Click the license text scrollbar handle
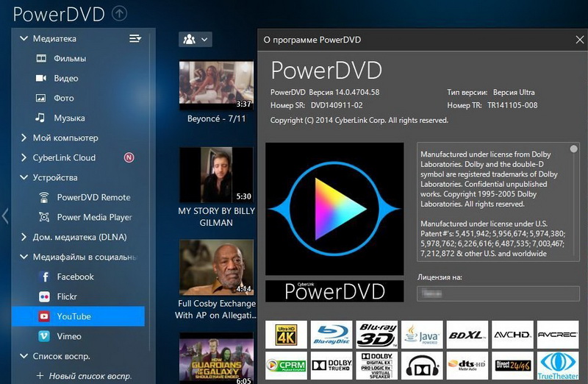 pyautogui.click(x=573, y=149)
